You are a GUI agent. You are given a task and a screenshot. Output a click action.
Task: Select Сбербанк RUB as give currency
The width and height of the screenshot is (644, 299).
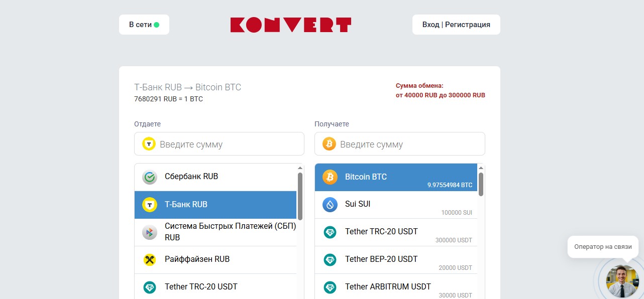[216, 177]
